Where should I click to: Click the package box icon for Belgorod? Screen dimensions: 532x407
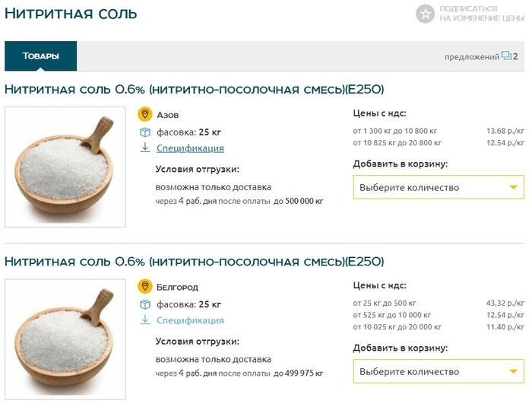pyautogui.click(x=145, y=304)
